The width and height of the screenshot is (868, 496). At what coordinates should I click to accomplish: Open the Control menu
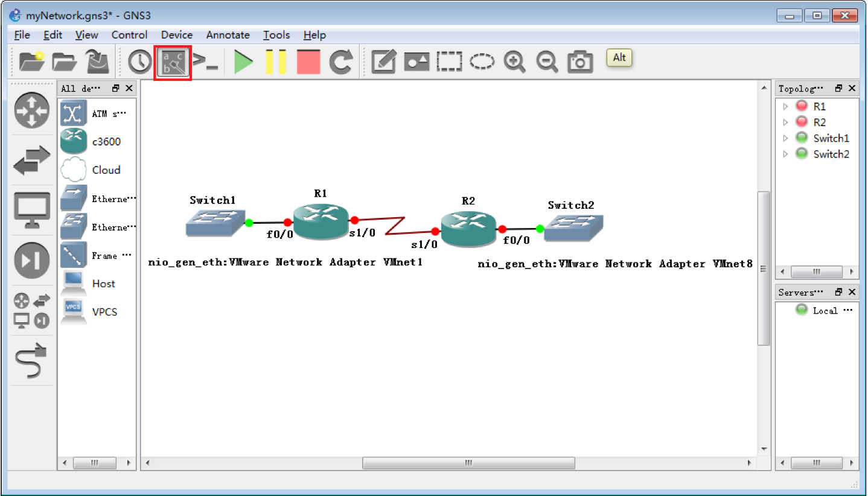(x=129, y=35)
